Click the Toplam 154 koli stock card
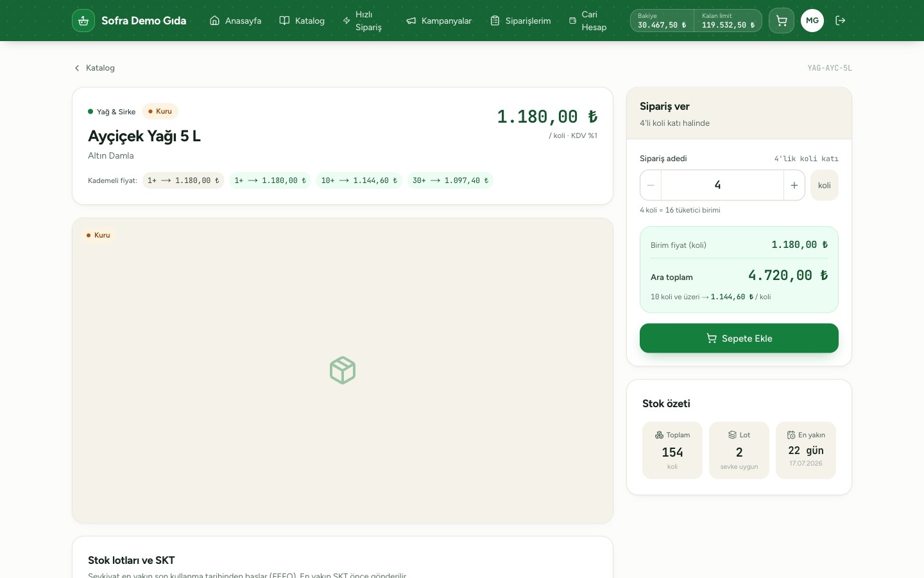 click(672, 450)
